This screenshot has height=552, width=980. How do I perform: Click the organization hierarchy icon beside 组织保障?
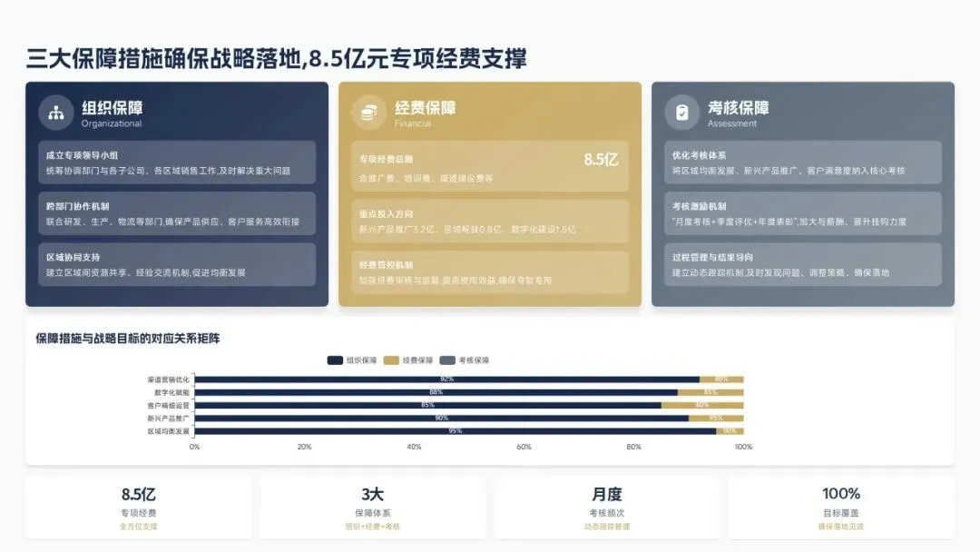click(56, 113)
